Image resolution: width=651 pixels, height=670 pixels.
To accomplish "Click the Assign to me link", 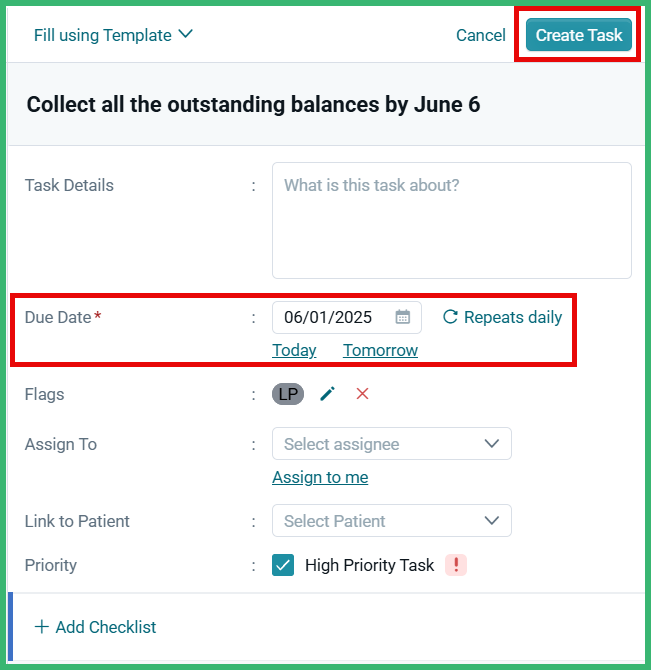I will click(320, 477).
